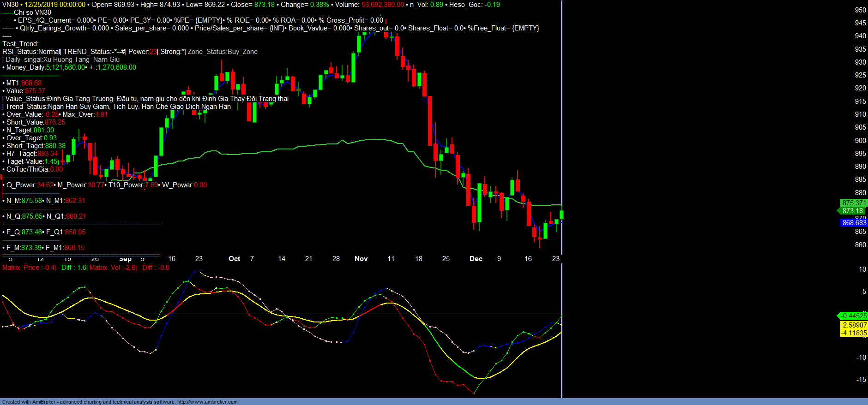Viewport: 868px width, 405px height.
Task: Select the Oct marker on the date axis
Action: click(235, 259)
